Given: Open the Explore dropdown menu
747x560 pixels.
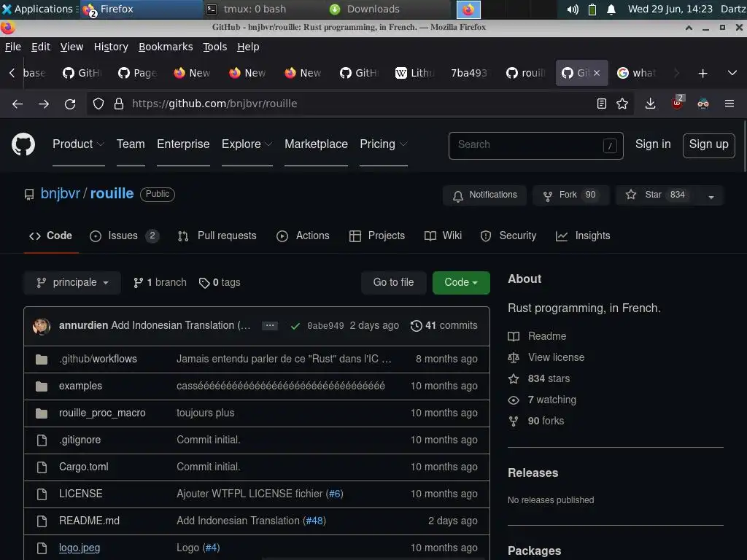Looking at the screenshot, I should pos(247,144).
